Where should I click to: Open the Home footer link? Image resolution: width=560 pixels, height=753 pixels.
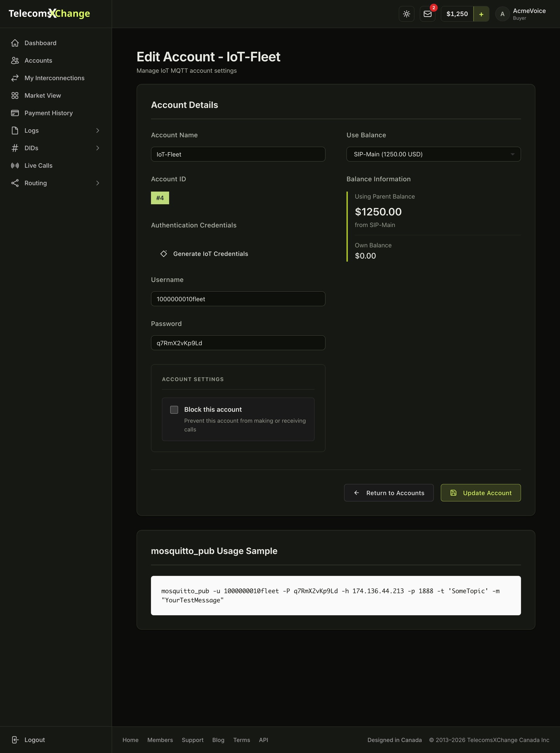click(x=130, y=740)
